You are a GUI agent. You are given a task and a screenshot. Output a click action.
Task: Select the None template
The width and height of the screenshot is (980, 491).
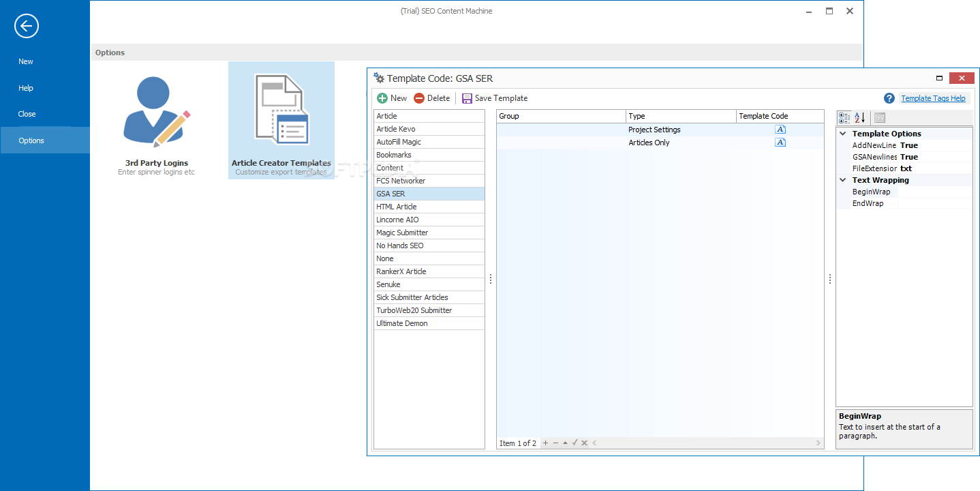pyautogui.click(x=429, y=258)
